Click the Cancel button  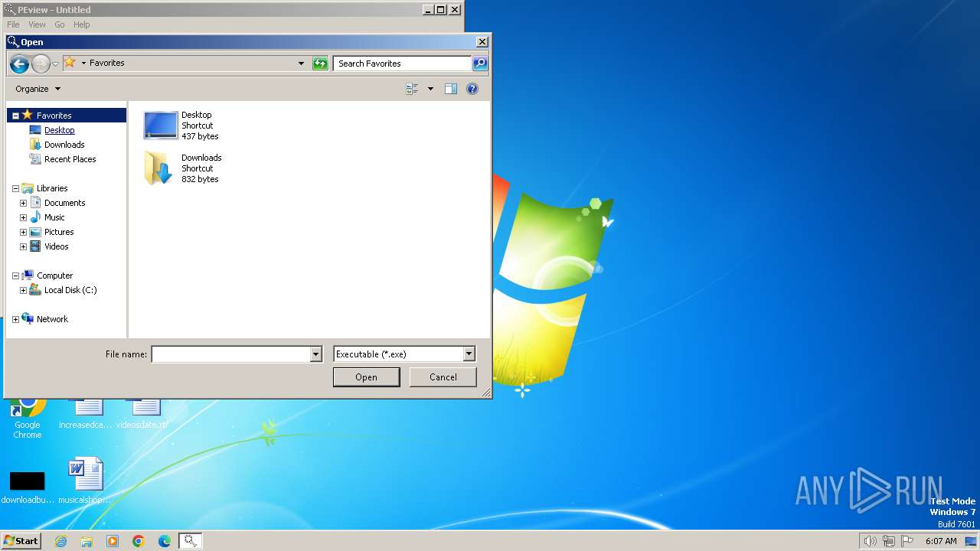pyautogui.click(x=443, y=377)
